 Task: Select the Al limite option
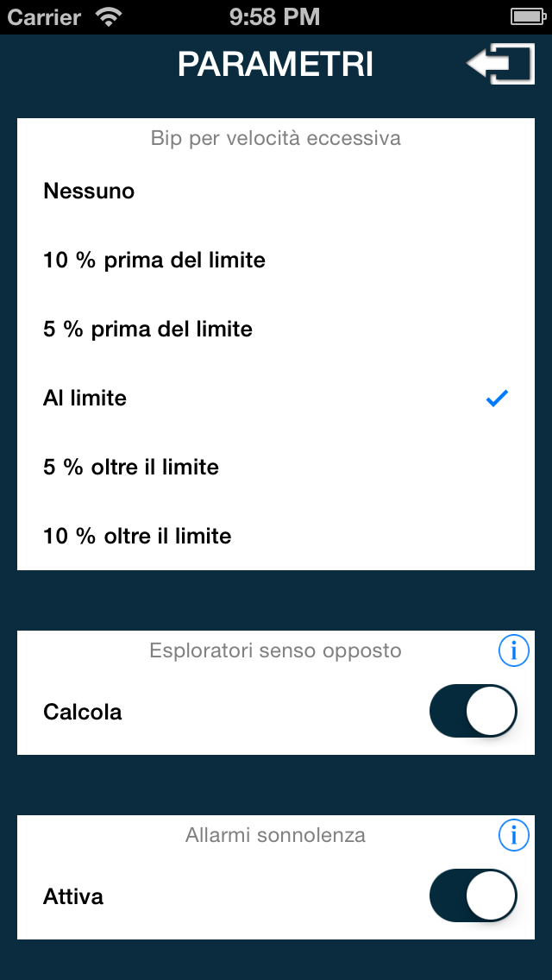tap(85, 399)
